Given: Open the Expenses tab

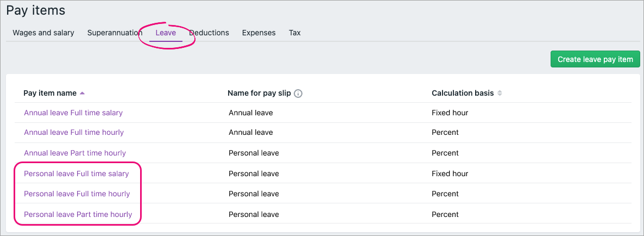Looking at the screenshot, I should pos(258,33).
